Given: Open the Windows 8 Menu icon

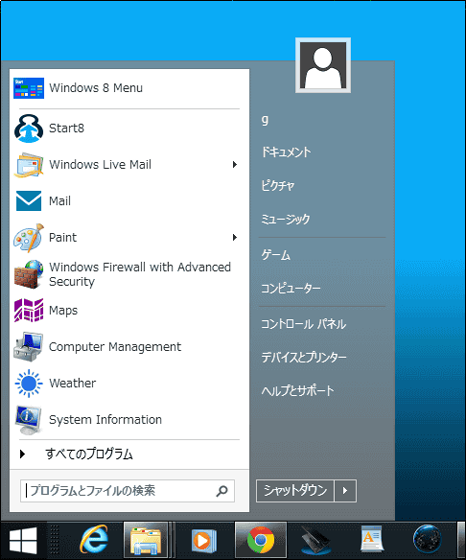Looking at the screenshot, I should [x=29, y=88].
